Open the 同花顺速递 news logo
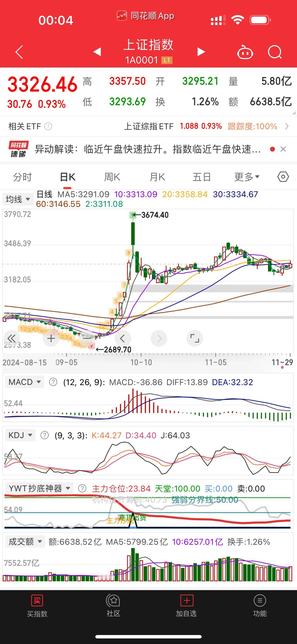Image resolution: width=297 pixels, height=644 pixels. coord(19,149)
